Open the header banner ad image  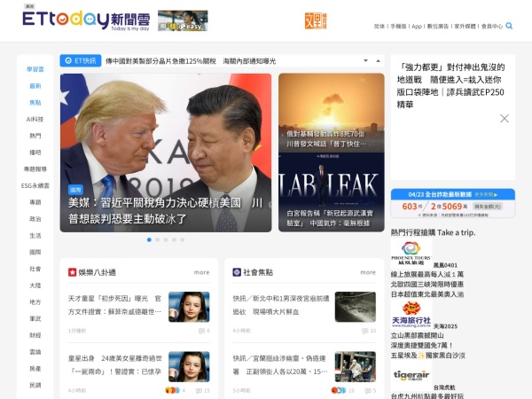tap(183, 20)
